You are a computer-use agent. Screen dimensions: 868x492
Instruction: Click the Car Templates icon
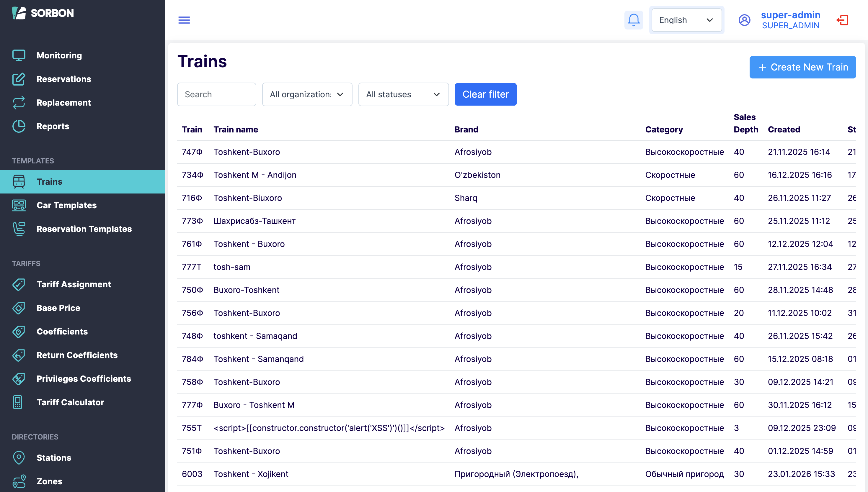19,205
